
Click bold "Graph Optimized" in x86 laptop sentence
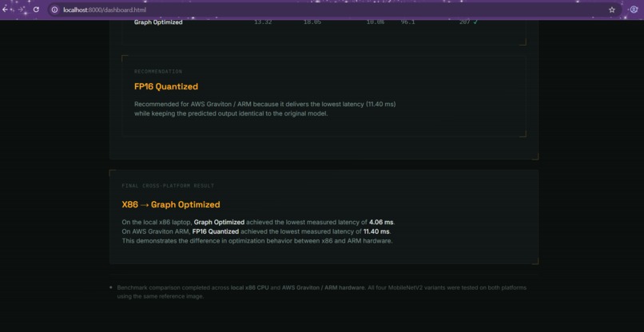pyautogui.click(x=219, y=223)
